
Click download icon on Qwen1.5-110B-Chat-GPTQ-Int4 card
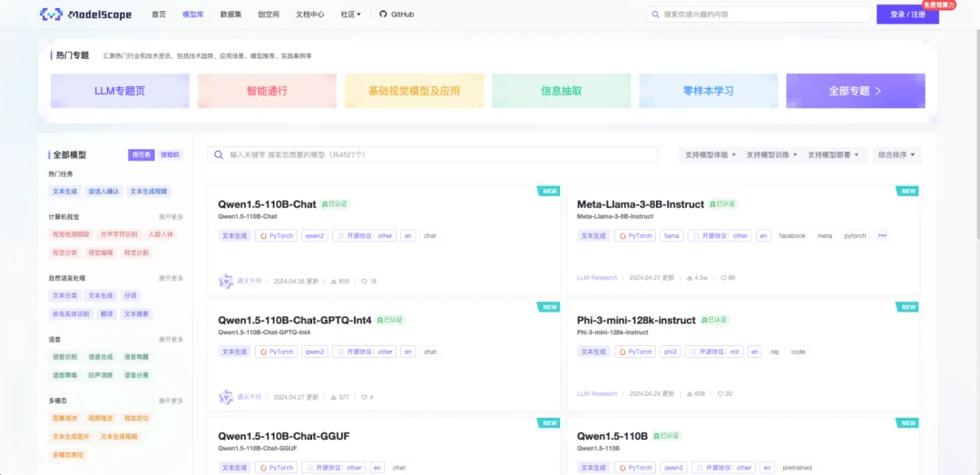pos(334,398)
